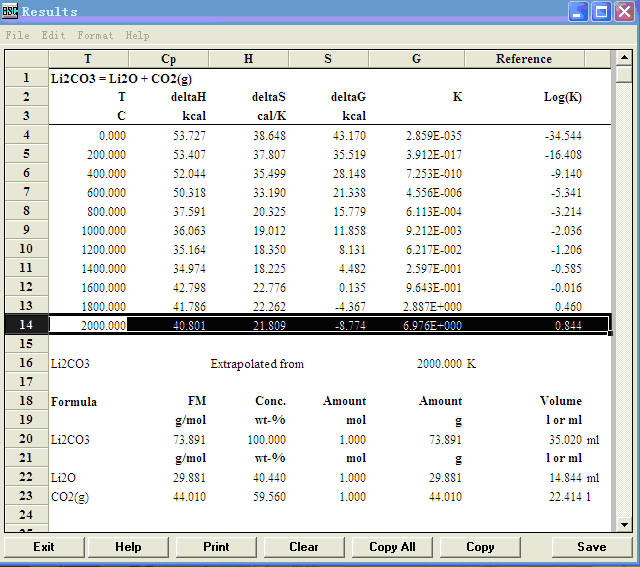Select column header Cp
The width and height of the screenshot is (640, 567).
pos(168,59)
